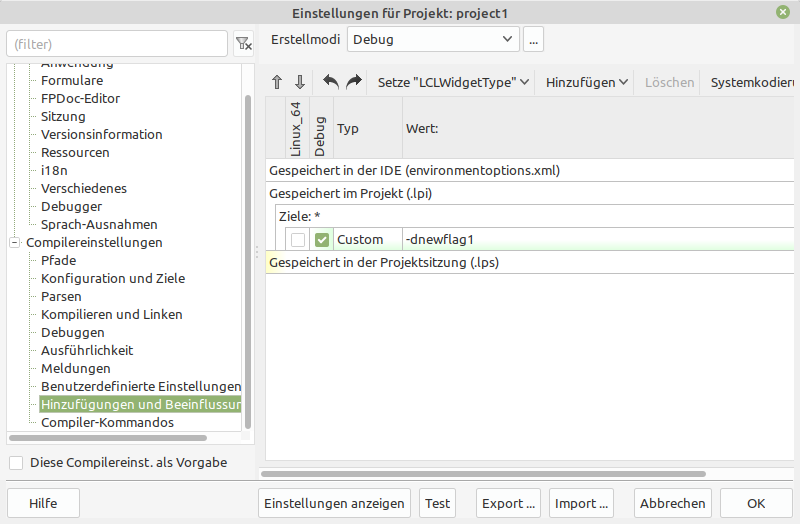800x524 pixels.
Task: Open Setze "LCLWidgetType" dropdown
Action: tap(453, 82)
